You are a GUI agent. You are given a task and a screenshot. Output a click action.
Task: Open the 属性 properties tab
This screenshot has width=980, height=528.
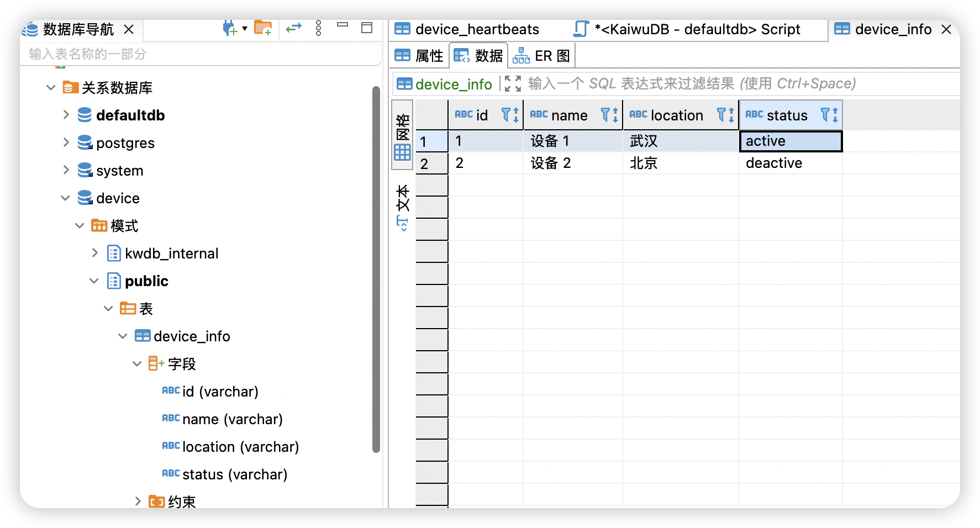(419, 56)
